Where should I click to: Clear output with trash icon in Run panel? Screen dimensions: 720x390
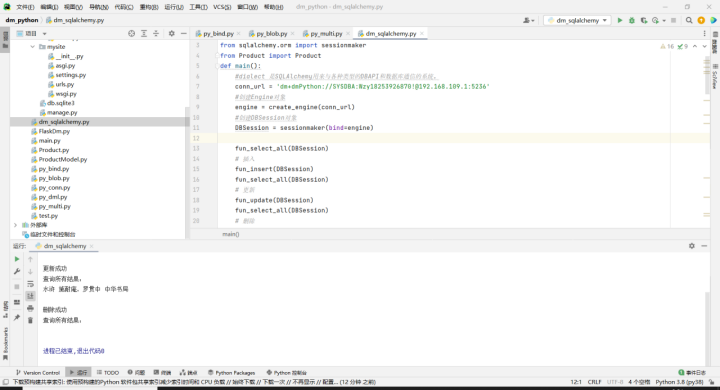click(30, 320)
